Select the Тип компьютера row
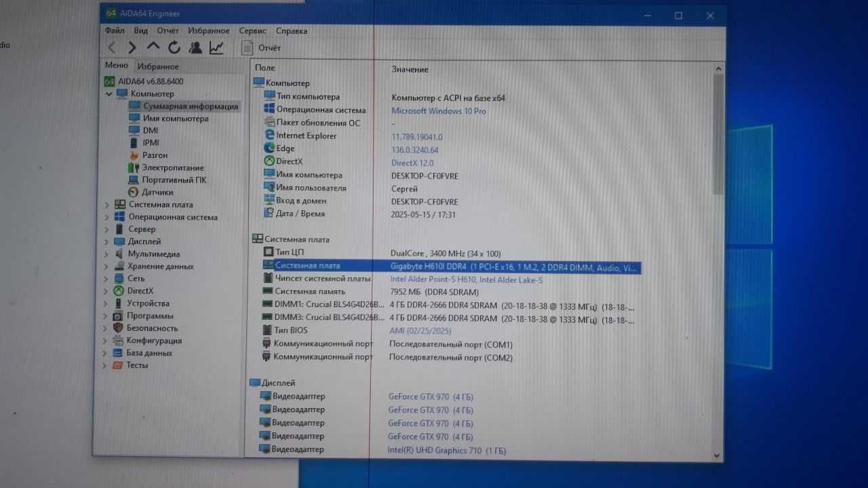 pyautogui.click(x=384, y=98)
